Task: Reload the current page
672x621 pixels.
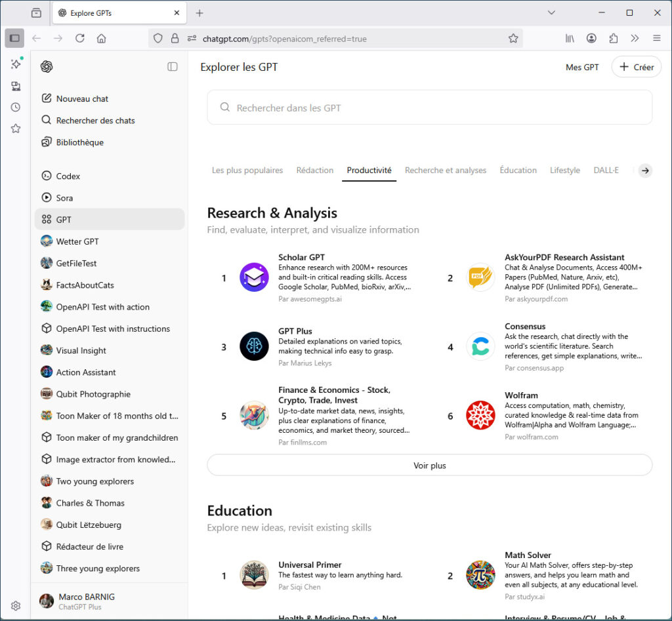Action: tap(80, 39)
